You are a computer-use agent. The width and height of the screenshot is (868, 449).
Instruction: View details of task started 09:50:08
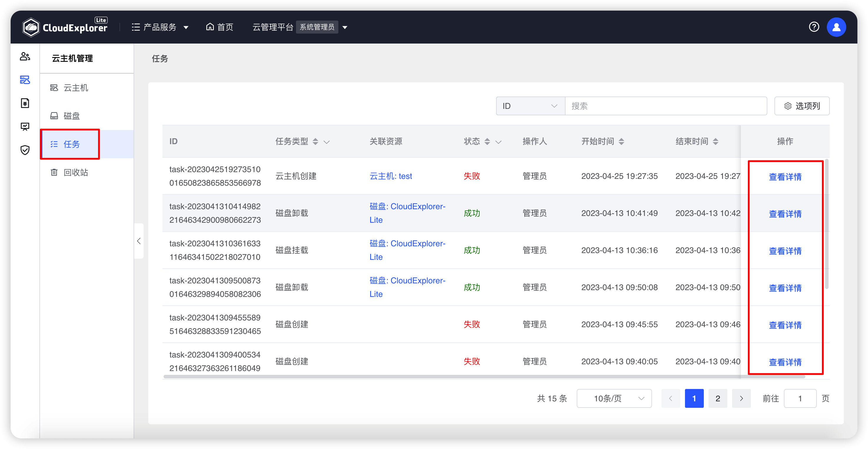pyautogui.click(x=785, y=288)
